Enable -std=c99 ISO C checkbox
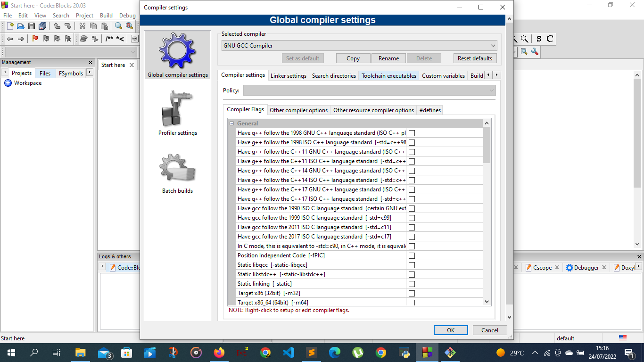Image resolution: width=644 pixels, height=362 pixels. [x=412, y=218]
